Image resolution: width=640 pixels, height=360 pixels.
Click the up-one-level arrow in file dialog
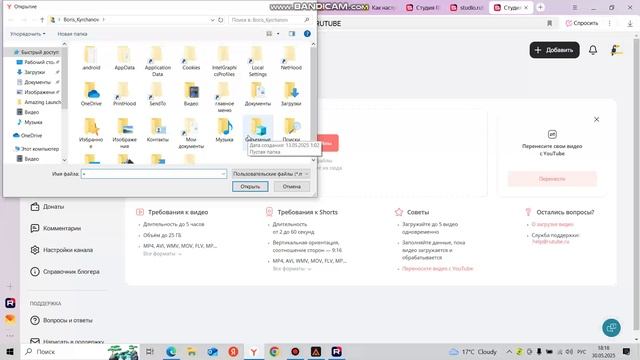(x=42, y=20)
